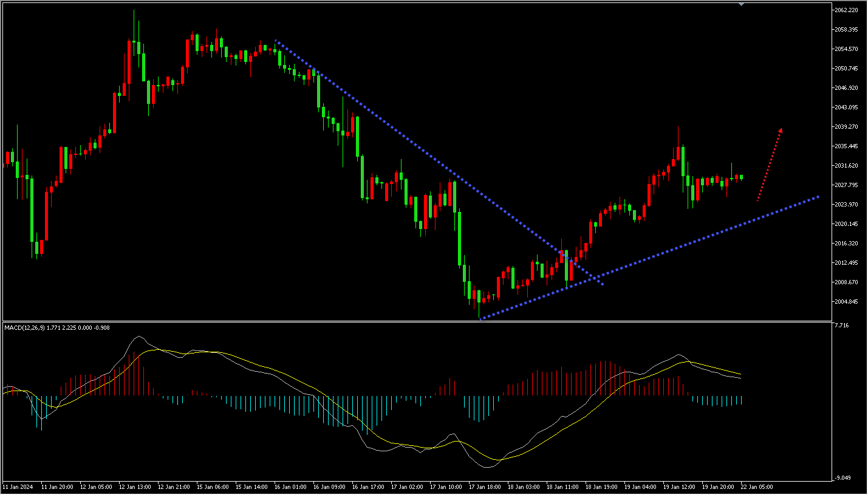This screenshot has width=868, height=495.
Task: Click price level 2012.495 on the scale
Action: coord(846,263)
